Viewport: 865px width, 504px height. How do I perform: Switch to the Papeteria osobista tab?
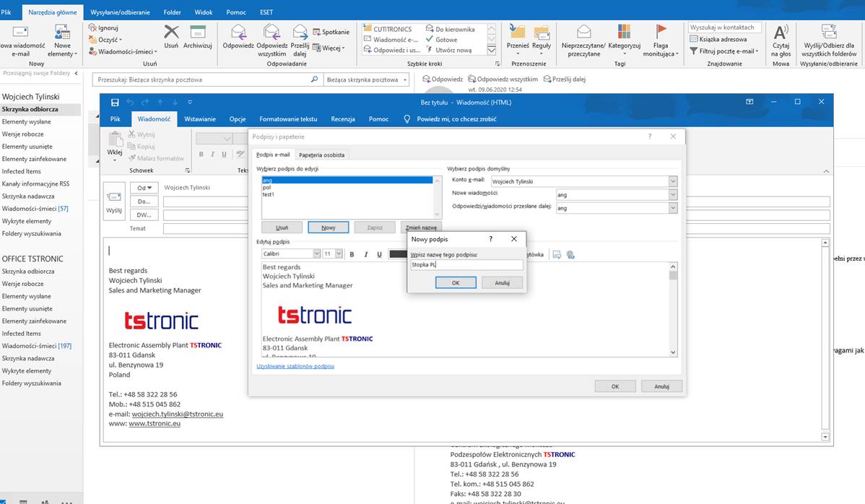click(x=321, y=155)
